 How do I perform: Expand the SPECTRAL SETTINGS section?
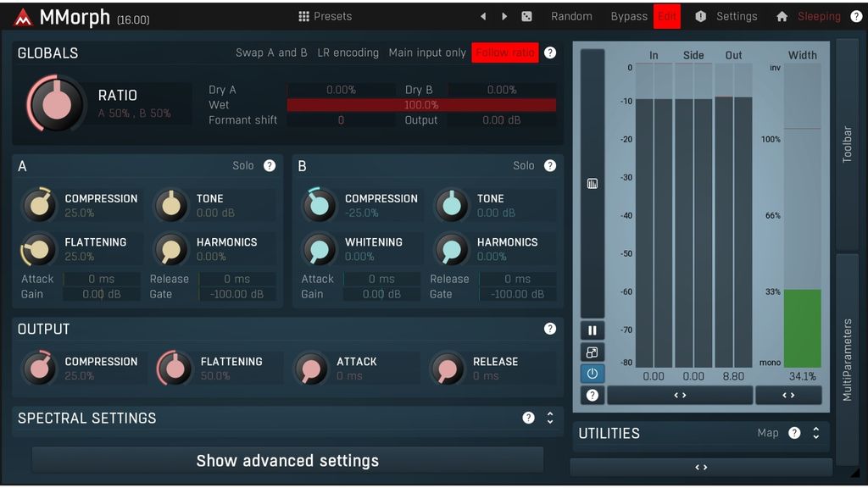pos(549,418)
